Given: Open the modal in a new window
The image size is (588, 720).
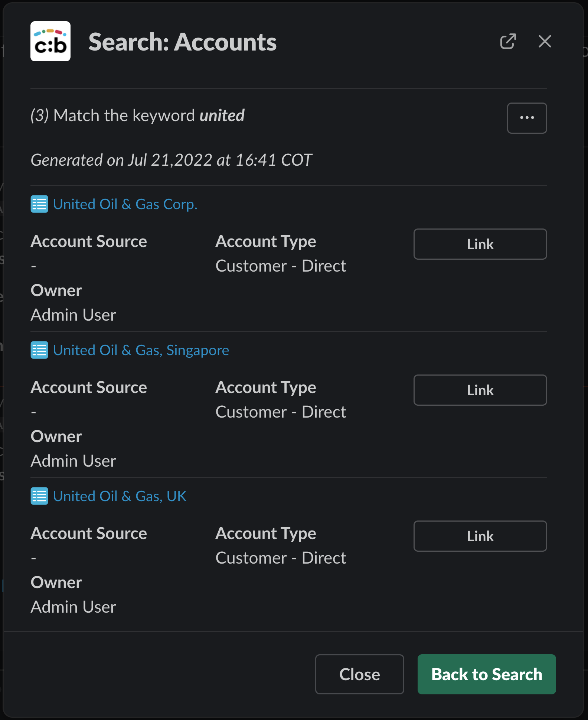Looking at the screenshot, I should point(508,41).
